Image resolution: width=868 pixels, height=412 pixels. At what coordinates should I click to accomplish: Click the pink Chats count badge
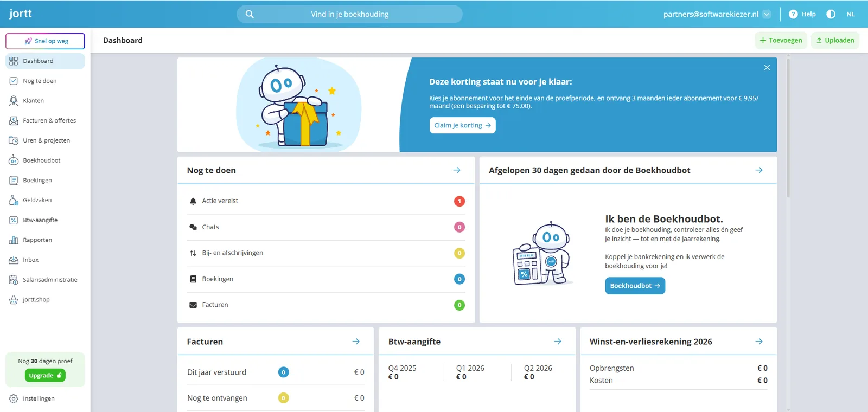(x=459, y=227)
